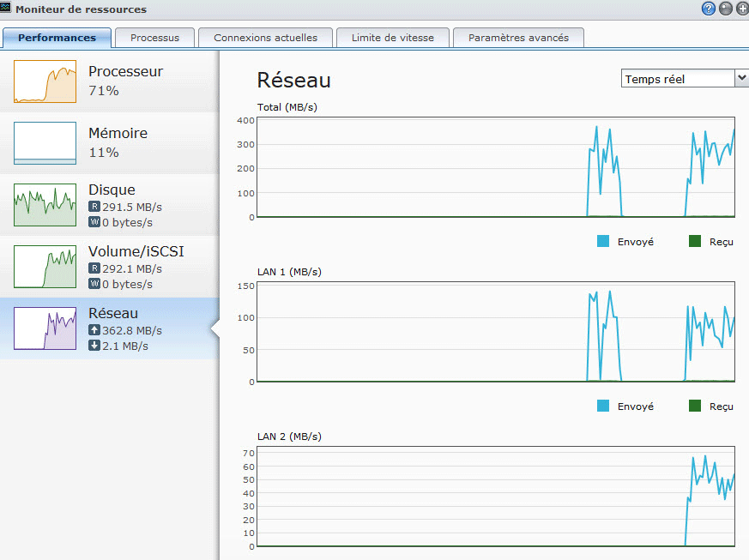749x560 pixels.
Task: Click the Moniteur de ressources window title
Action: click(x=82, y=9)
